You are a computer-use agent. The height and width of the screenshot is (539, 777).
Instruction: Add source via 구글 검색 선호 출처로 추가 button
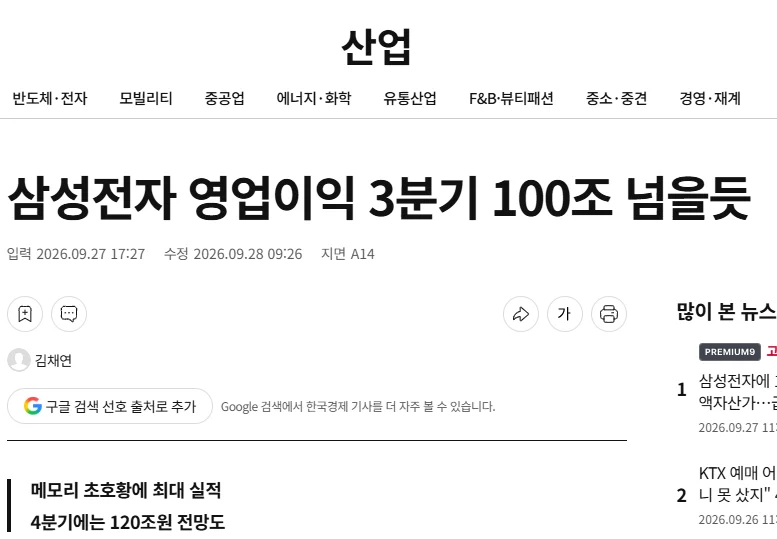[x=110, y=406]
